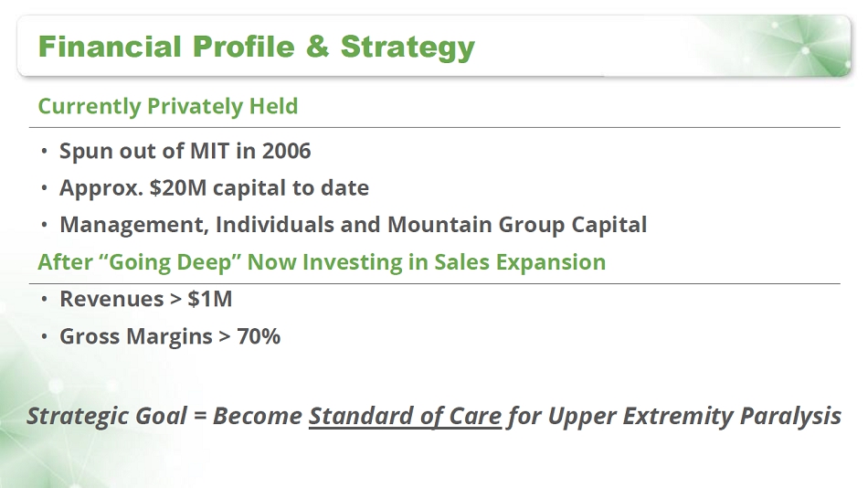Image resolution: width=868 pixels, height=488 pixels.
Task: Click the 'Spun out of MIT in 2006' bullet text
Action: pyautogui.click(x=185, y=151)
